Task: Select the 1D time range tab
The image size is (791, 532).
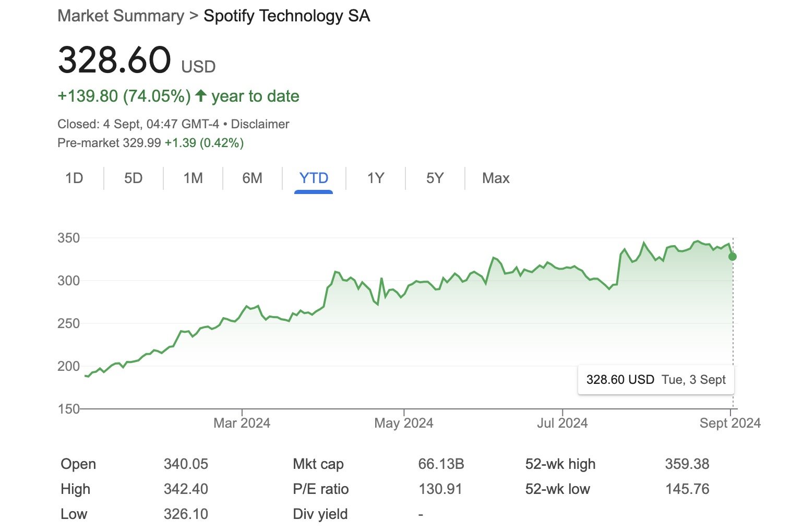Action: tap(74, 178)
